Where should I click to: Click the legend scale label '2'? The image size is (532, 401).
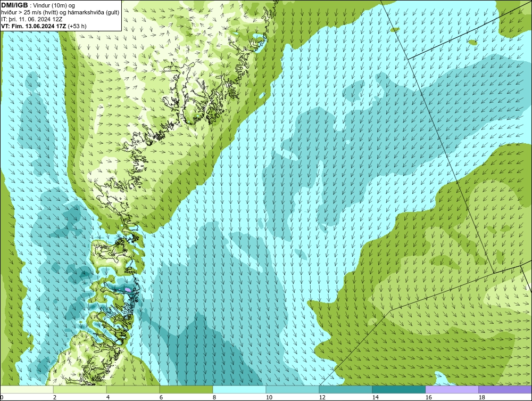tap(55, 397)
